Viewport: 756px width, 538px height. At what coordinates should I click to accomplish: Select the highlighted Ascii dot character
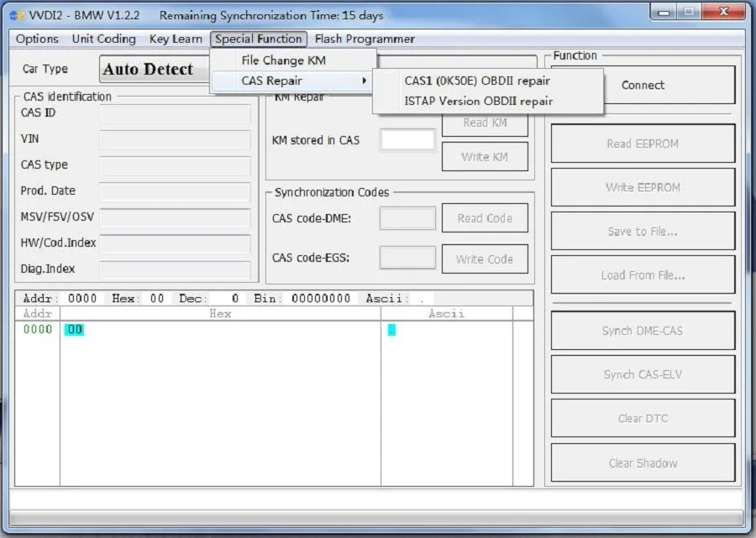point(391,330)
